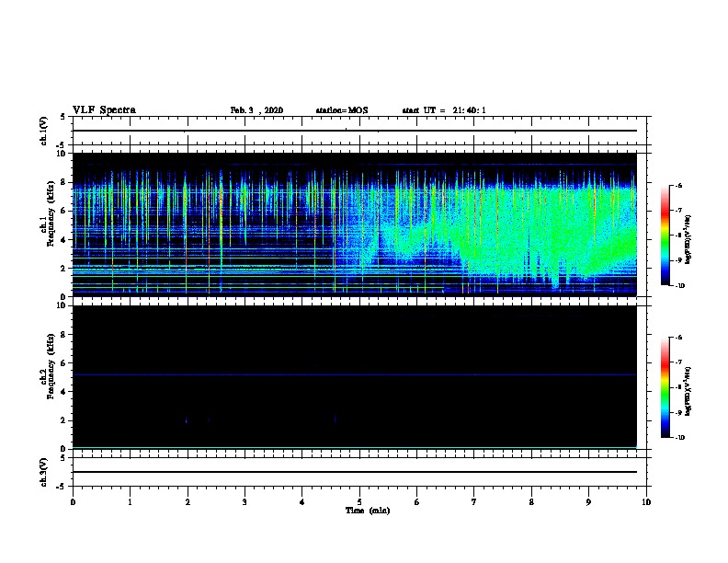
Task: Click time axis tick label "0"
Action: (73, 502)
